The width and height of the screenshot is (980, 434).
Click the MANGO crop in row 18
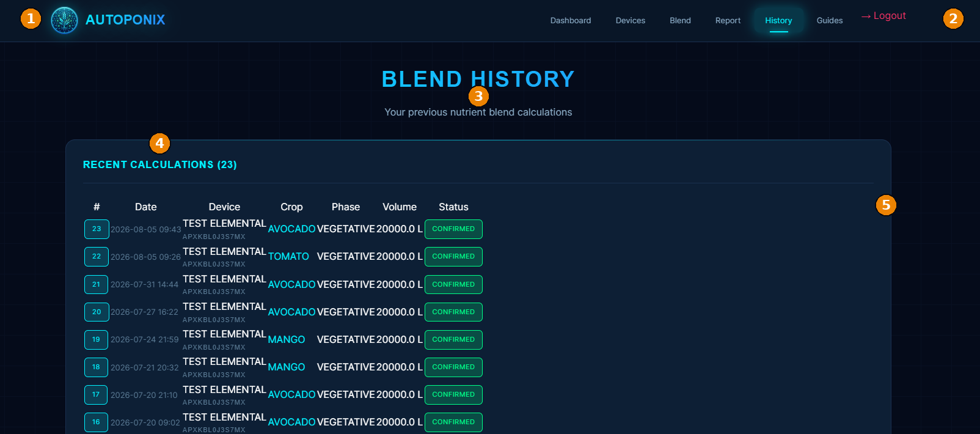coord(287,367)
